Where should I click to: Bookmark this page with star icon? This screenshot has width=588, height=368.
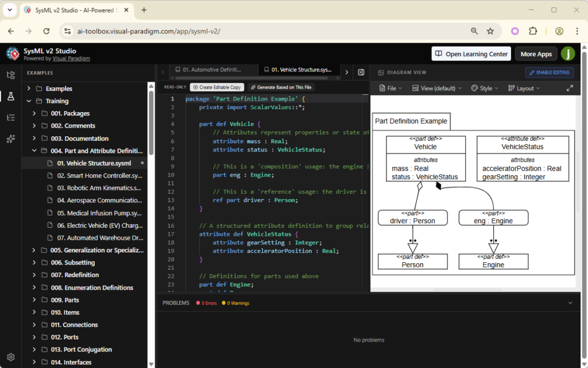[490, 31]
